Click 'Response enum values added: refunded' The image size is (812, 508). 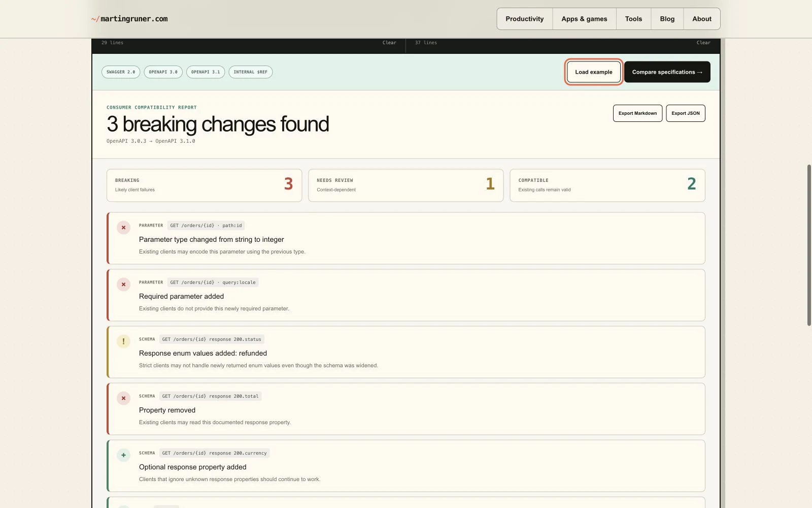point(202,353)
